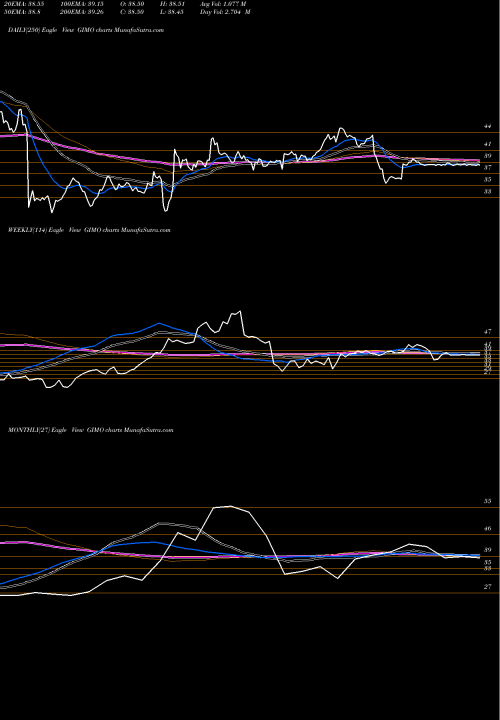500x720 pixels.
Task: Click the 55 axis label in monthly chart
Action: (488, 501)
